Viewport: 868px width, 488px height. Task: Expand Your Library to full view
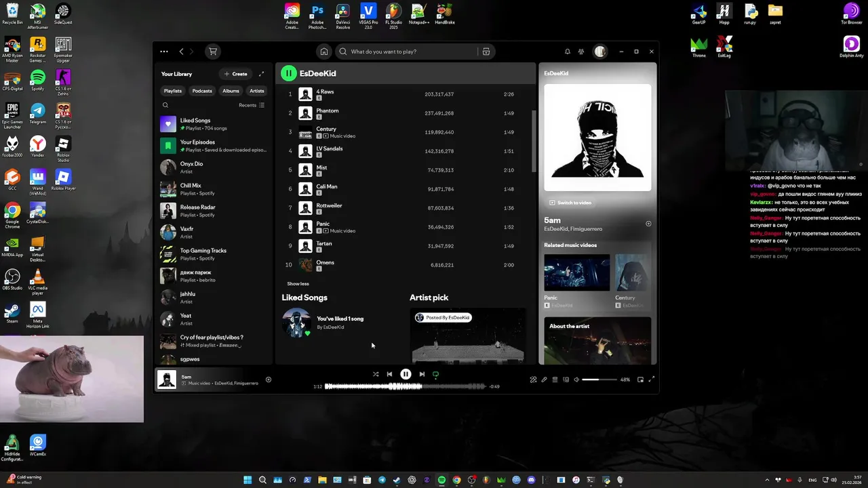pyautogui.click(x=262, y=74)
